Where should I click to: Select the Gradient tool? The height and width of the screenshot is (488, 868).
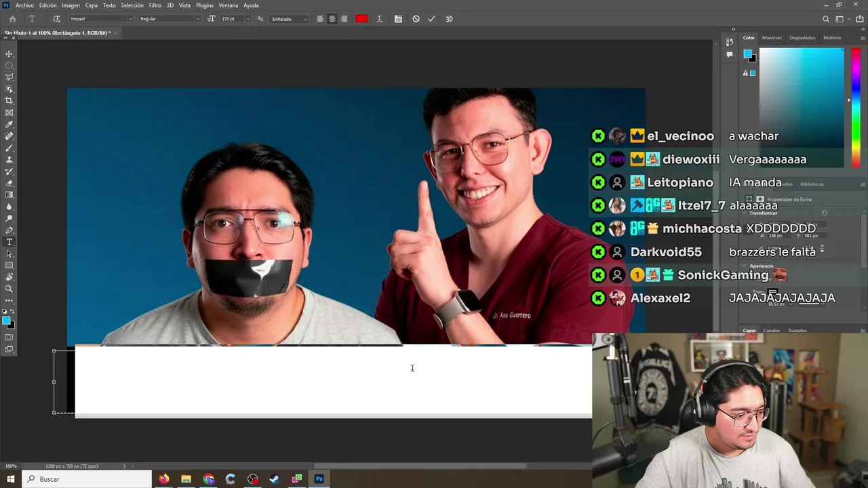(9, 195)
